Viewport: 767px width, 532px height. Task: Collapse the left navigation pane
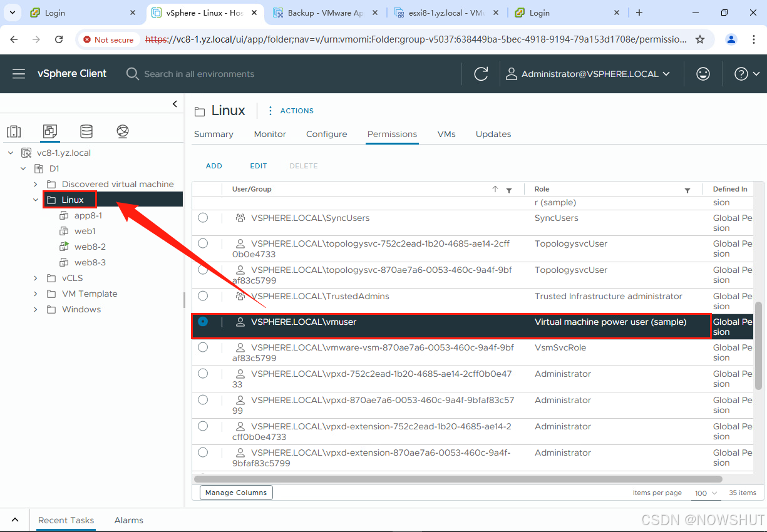175,104
